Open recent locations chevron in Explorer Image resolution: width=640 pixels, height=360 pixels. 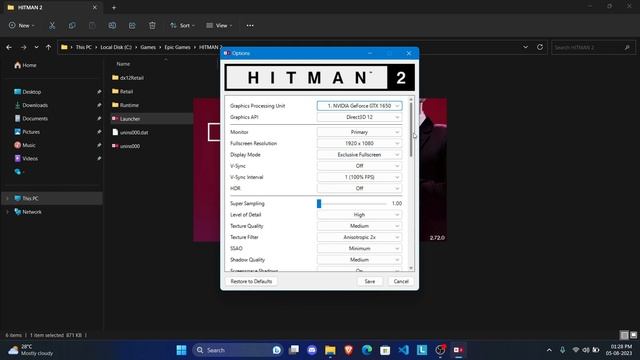click(x=36, y=47)
